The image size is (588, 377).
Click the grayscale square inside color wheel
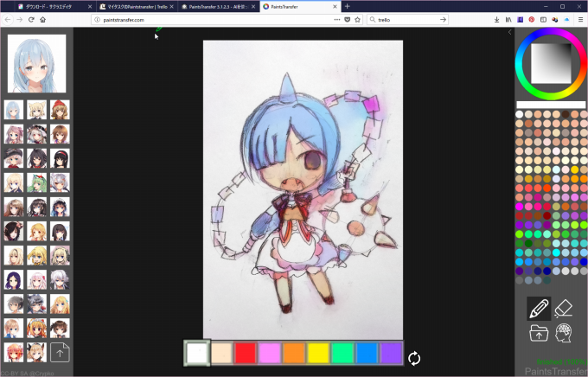(551, 63)
